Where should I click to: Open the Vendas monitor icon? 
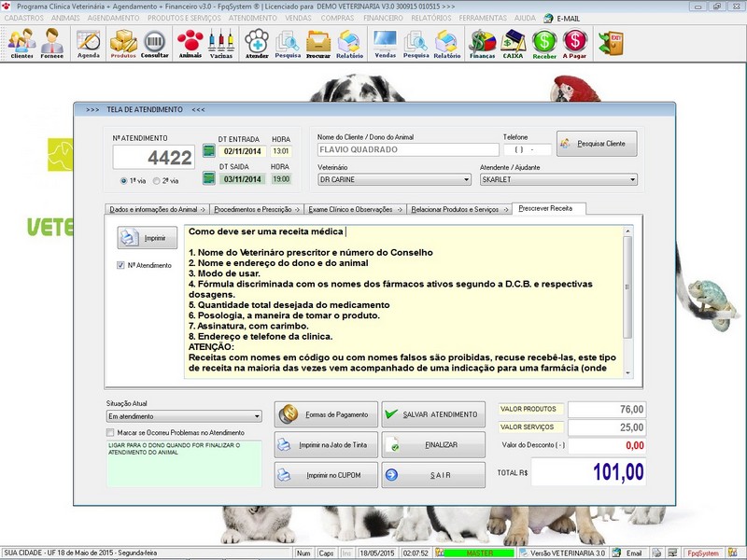tap(386, 43)
